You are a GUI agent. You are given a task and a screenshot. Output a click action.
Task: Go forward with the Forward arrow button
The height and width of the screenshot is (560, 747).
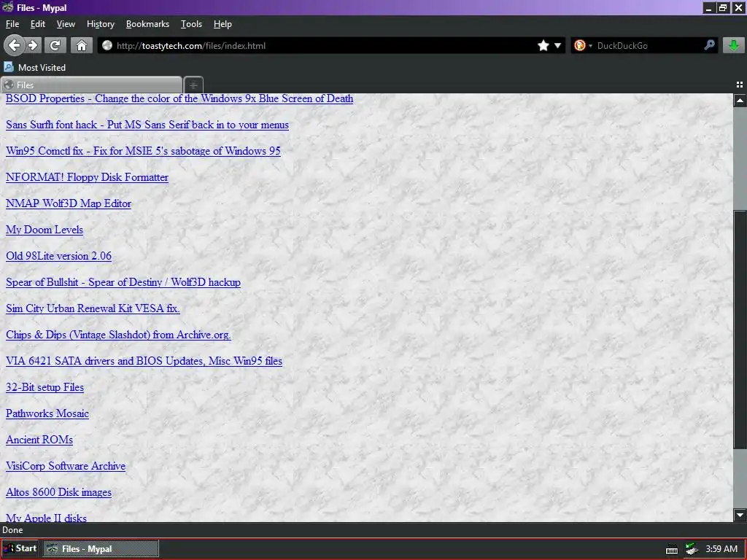point(33,45)
